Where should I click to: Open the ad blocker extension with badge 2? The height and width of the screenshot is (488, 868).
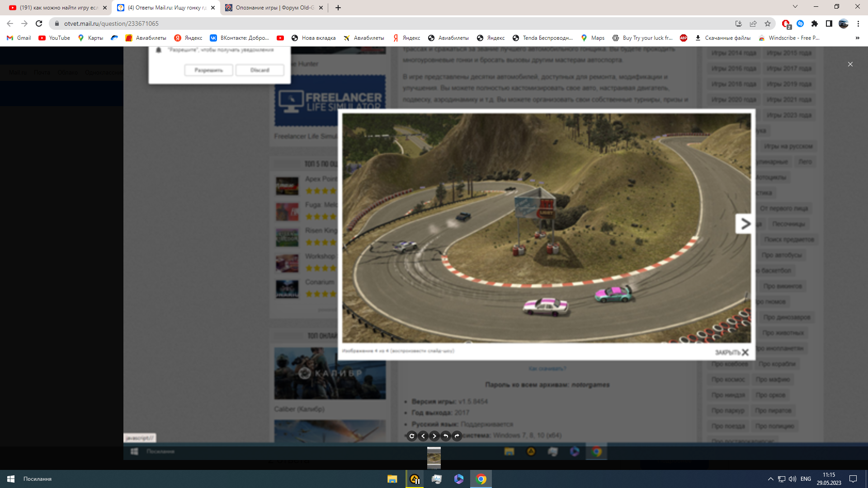tap(786, 23)
